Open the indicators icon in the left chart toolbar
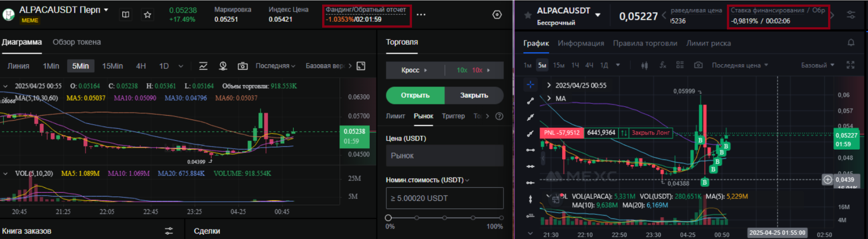This screenshot has height=239, width=868. tap(203, 66)
